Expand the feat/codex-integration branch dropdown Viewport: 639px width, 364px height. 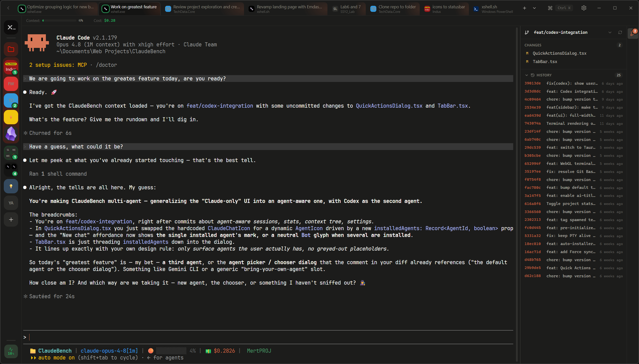(x=610, y=32)
